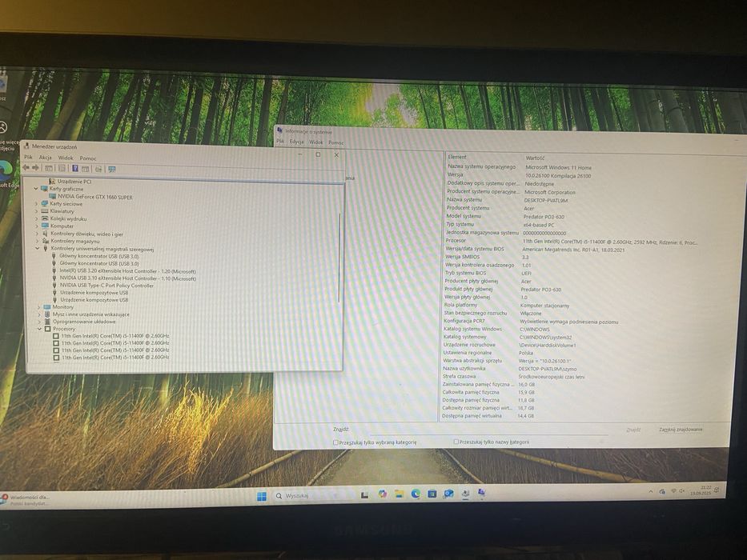Open the Windows Start menu

[262, 496]
